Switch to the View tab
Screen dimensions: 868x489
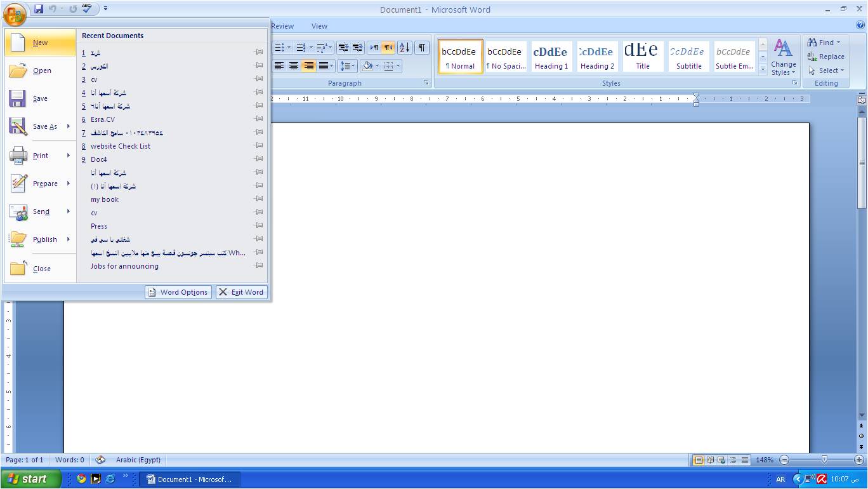coord(319,26)
